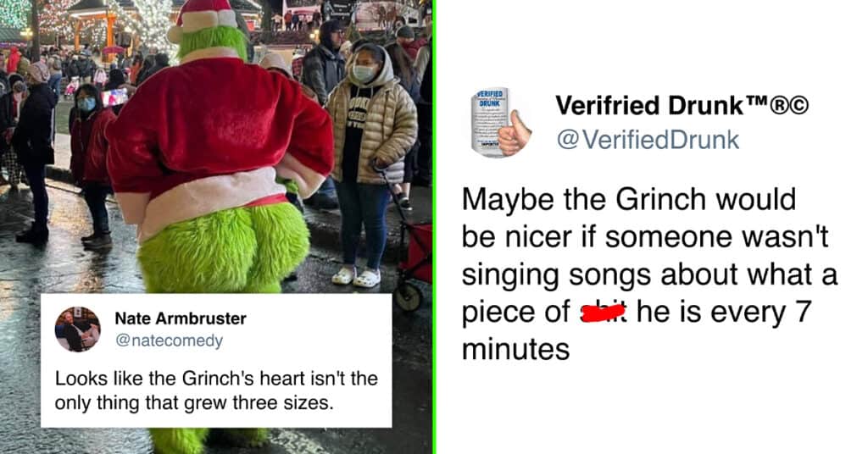868x454 pixels.
Task: Click the red wagon beside the woman
Action: (x=415, y=260)
